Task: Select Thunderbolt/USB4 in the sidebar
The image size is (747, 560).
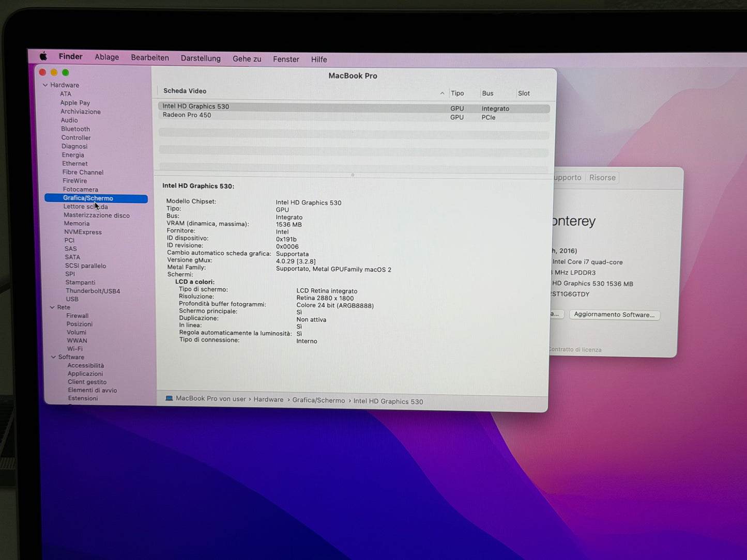Action: (x=93, y=291)
